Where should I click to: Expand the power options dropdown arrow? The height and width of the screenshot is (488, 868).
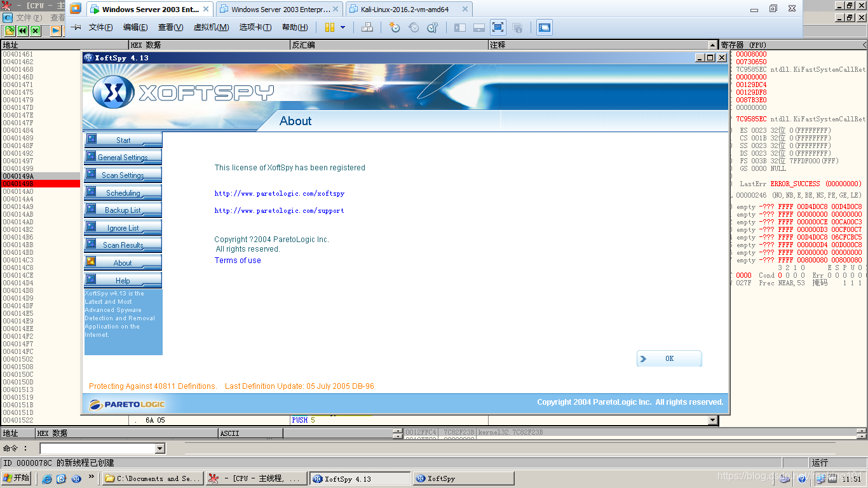(343, 27)
